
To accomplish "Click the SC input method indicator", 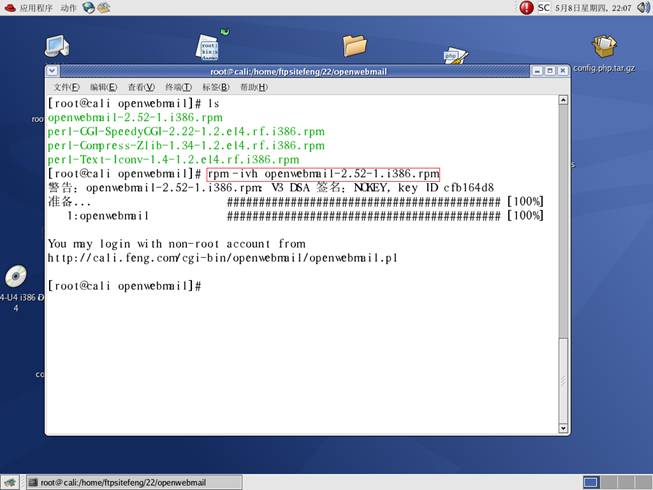I will [x=544, y=8].
